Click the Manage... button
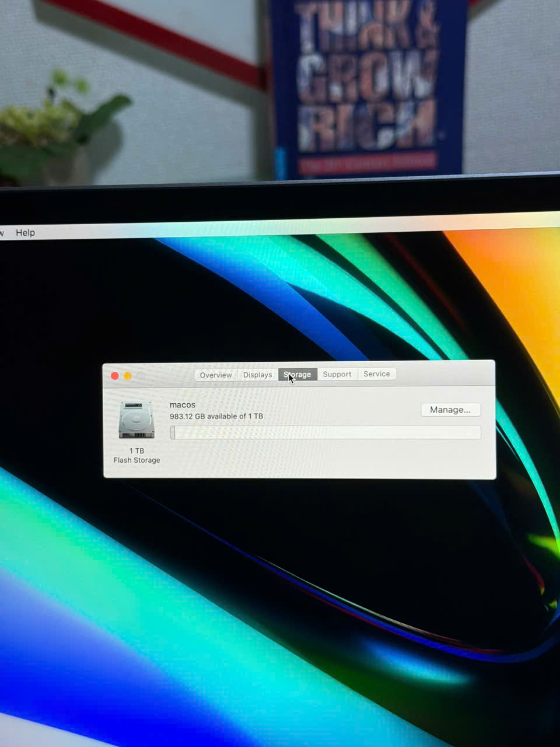 point(450,410)
